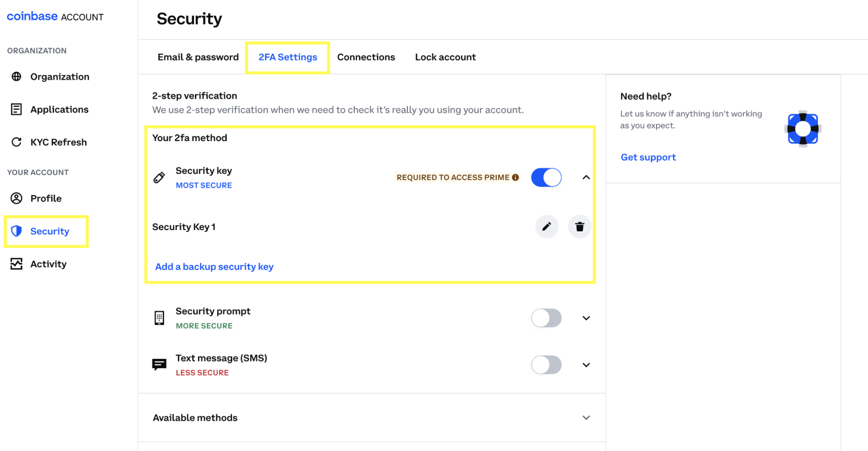Open the Lock account tab
Screen dimensions: 868x451
click(445, 57)
